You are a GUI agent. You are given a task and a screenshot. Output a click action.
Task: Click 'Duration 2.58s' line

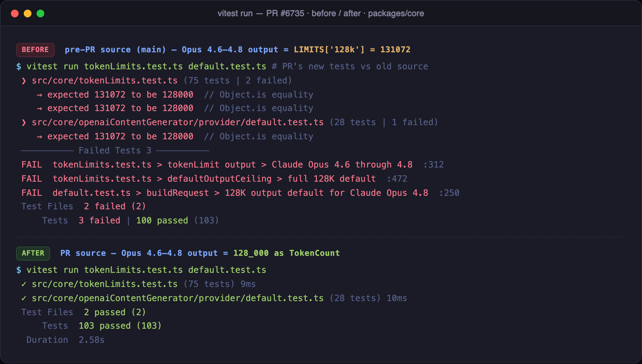click(65, 340)
